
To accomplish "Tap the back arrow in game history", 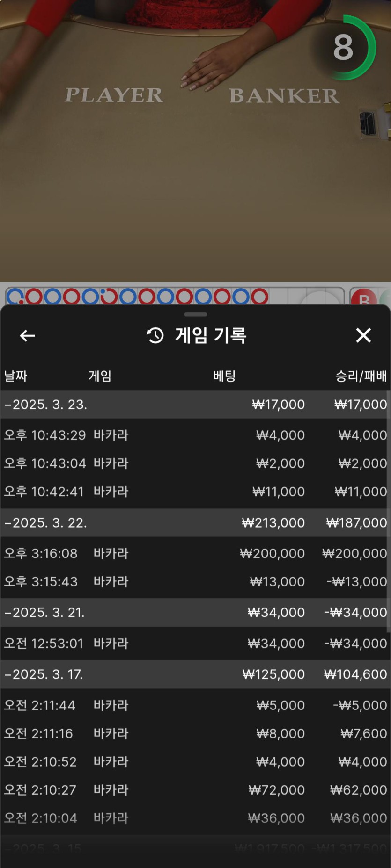I will [x=27, y=335].
